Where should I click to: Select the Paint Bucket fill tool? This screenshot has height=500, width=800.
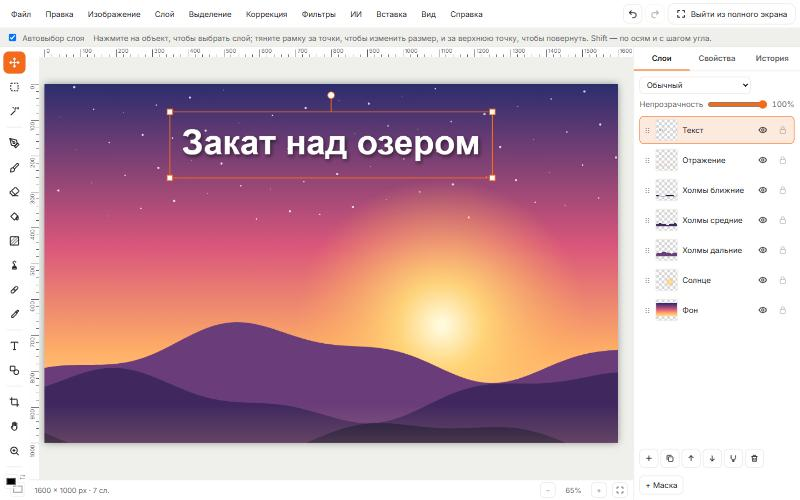14,216
